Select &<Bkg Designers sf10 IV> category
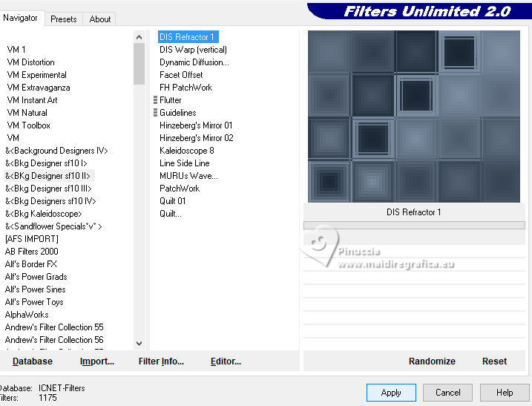The image size is (532, 406). point(50,201)
